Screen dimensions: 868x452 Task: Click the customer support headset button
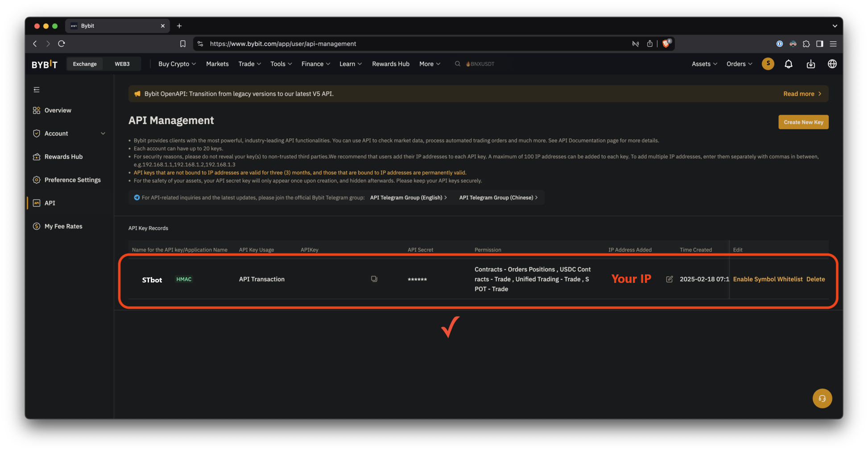[822, 398]
